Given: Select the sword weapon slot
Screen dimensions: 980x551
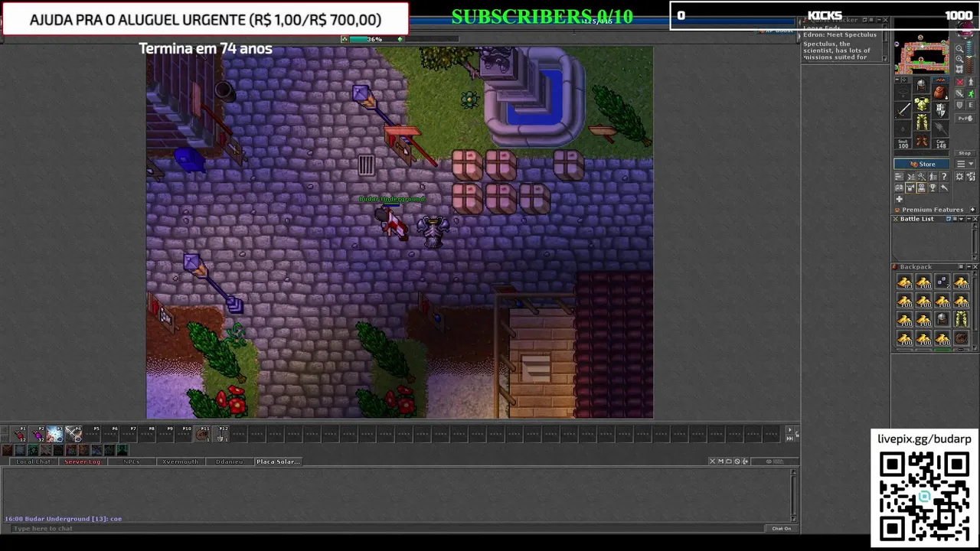Looking at the screenshot, I should 903,110.
